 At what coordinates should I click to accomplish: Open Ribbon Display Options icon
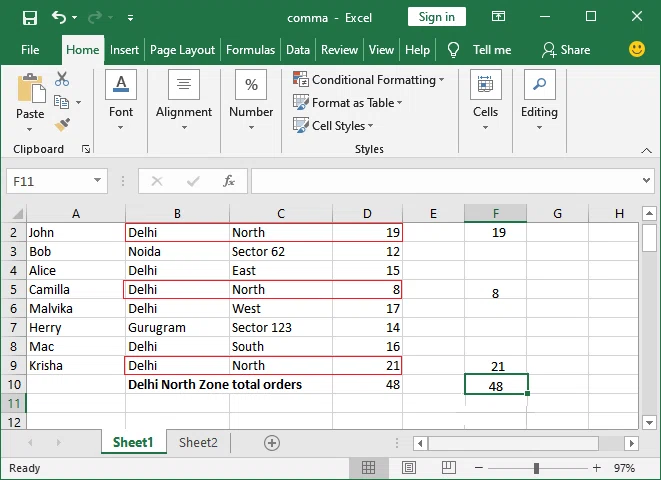pos(498,16)
